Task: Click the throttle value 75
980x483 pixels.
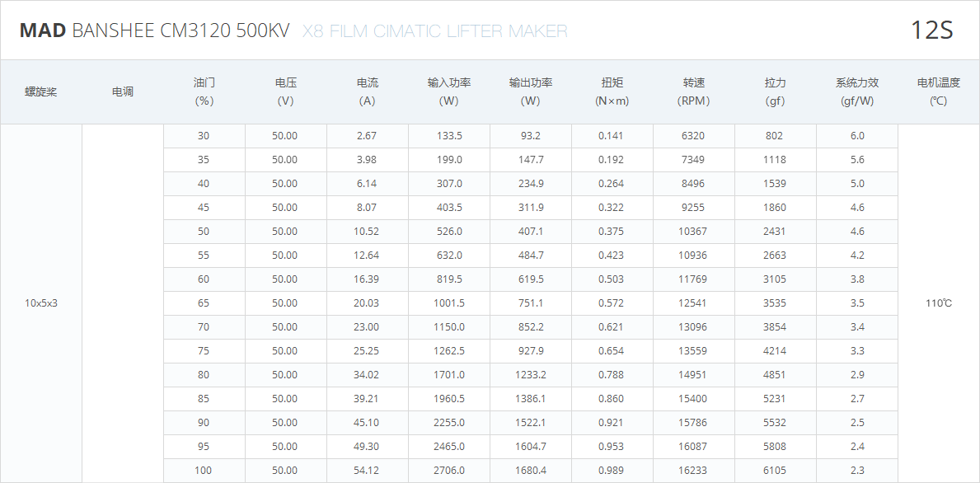Action: pyautogui.click(x=204, y=350)
